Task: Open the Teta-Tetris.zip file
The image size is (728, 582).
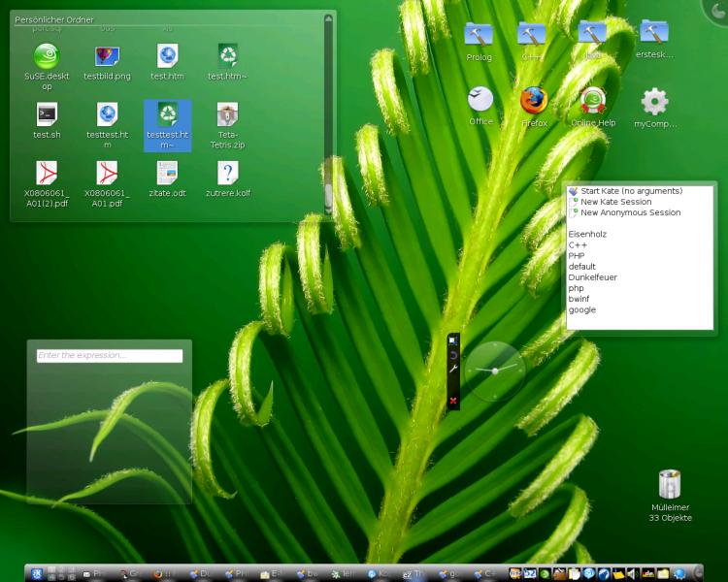Action: pos(228,115)
